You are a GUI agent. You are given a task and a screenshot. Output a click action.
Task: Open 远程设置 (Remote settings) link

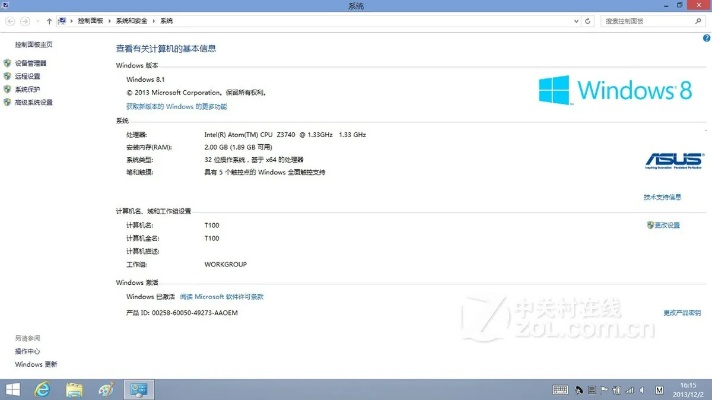pos(27,76)
